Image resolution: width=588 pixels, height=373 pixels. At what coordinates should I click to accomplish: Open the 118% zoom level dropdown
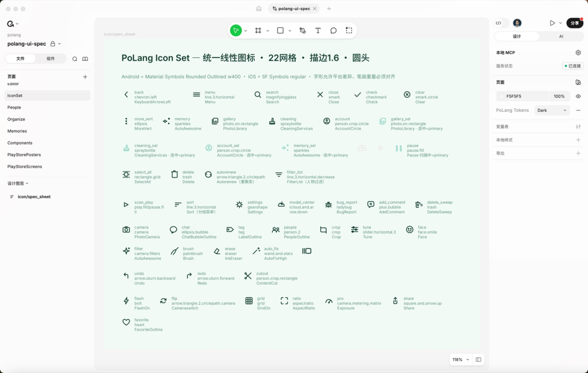461,359
